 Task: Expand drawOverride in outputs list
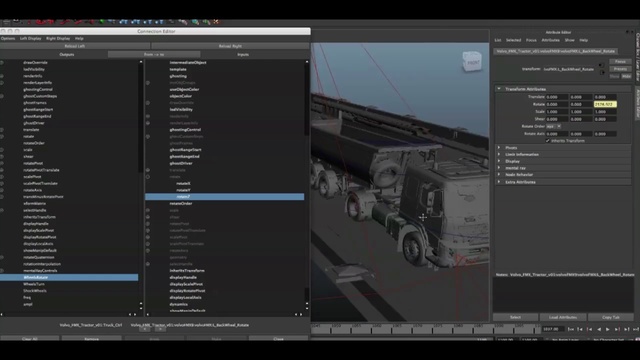[x=2, y=62]
